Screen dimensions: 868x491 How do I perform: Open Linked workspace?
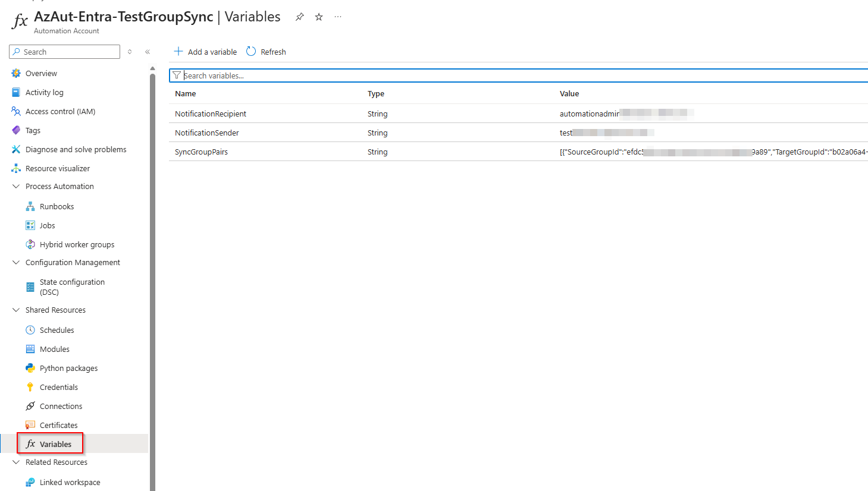(70, 482)
